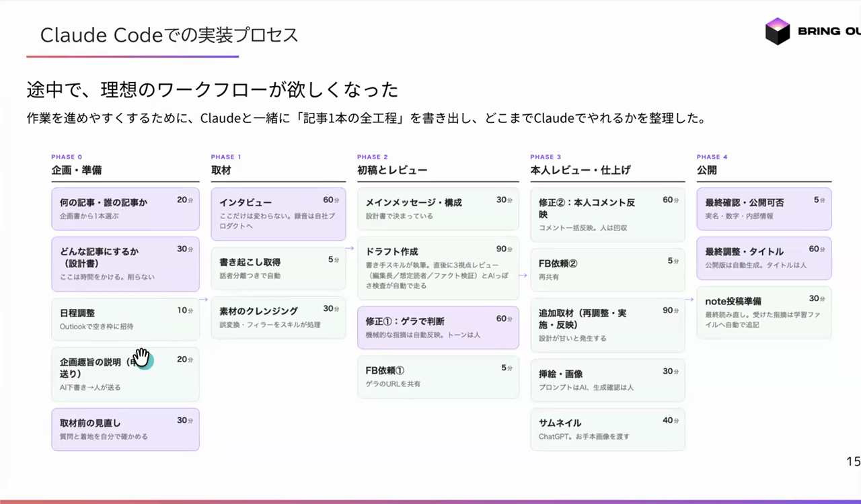Click the 'PHASE 0' label
Image resolution: width=861 pixels, height=504 pixels.
click(x=67, y=157)
